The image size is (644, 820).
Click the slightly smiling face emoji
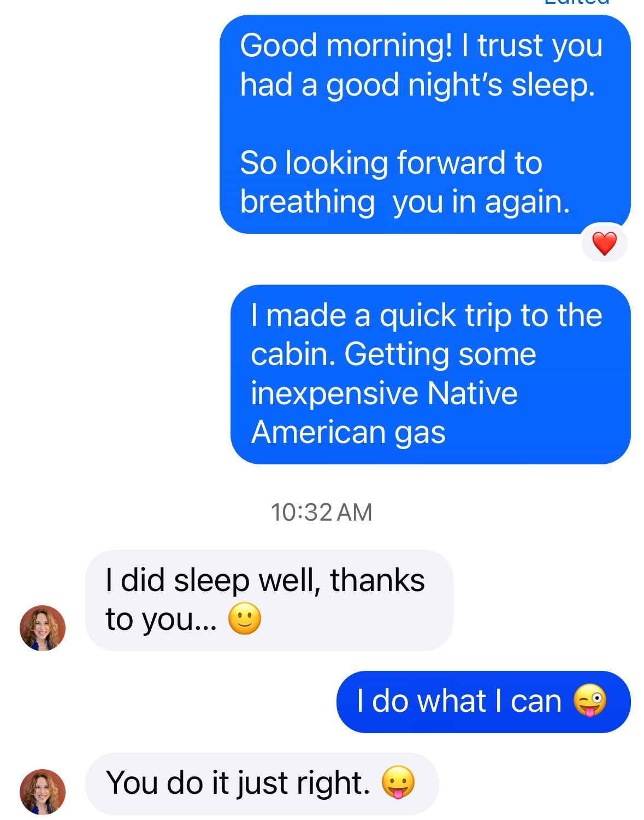tap(244, 619)
